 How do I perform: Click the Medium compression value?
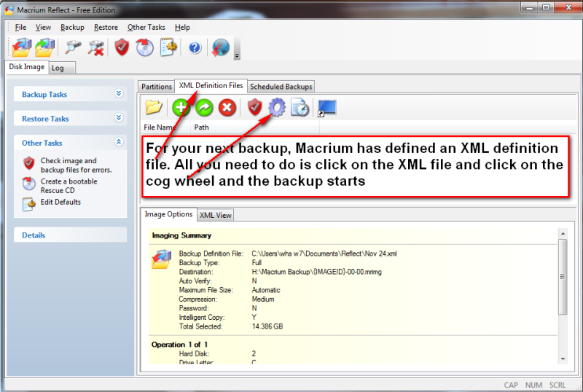(263, 299)
